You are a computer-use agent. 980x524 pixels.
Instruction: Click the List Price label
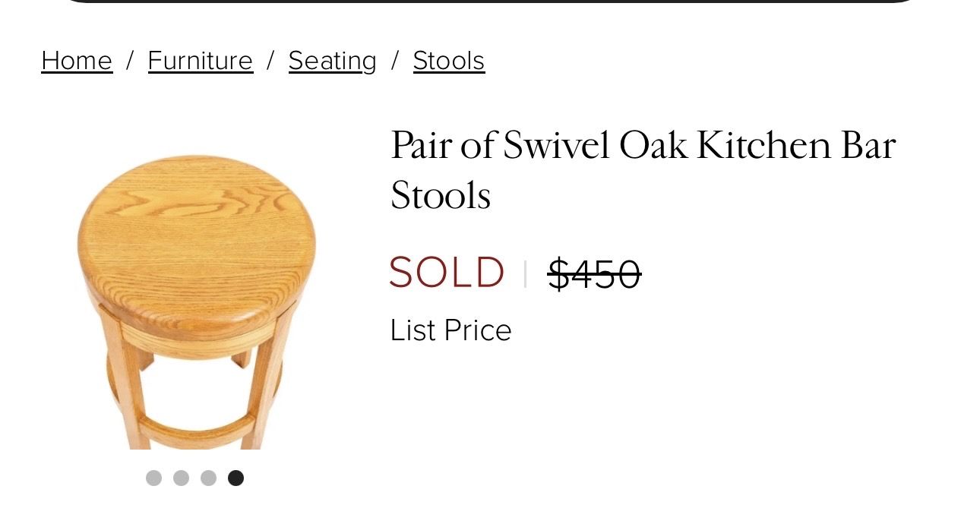(450, 330)
